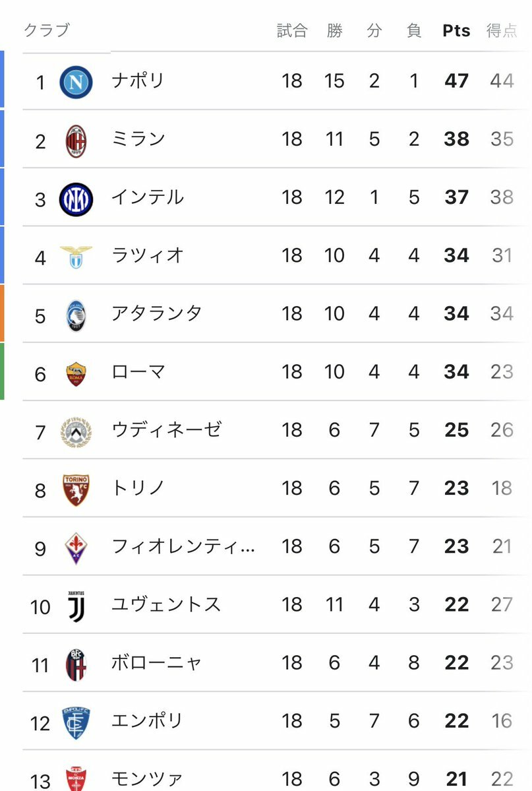Sort table by Pts column header
Image resolution: width=532 pixels, height=791 pixels.
coord(456,31)
